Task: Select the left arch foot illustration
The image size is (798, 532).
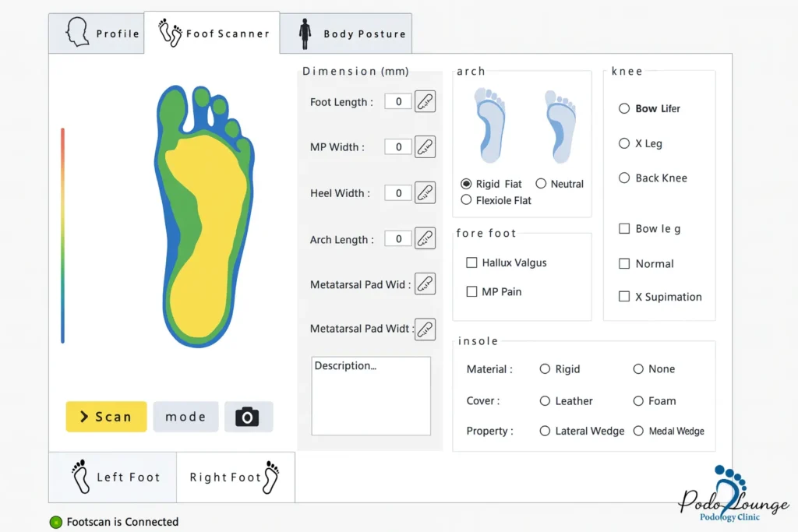Action: [489, 126]
